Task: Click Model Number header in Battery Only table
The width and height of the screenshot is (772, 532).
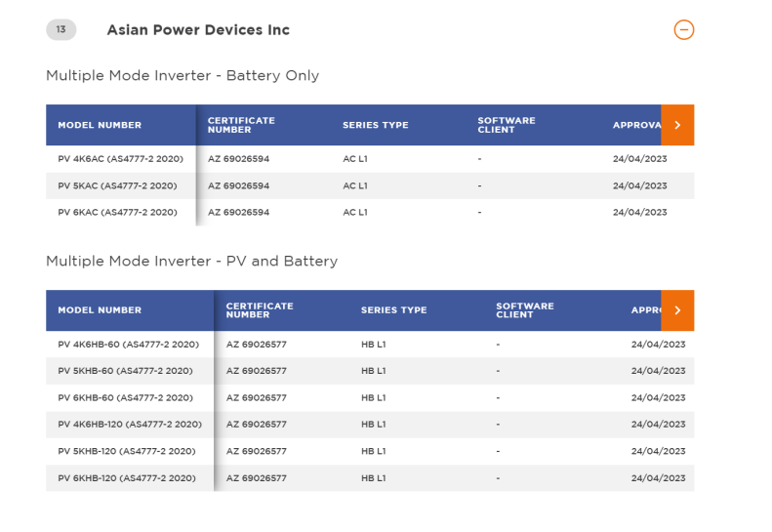Action: pyautogui.click(x=100, y=125)
